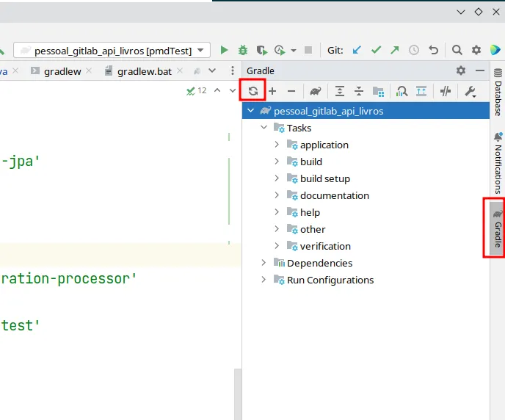
Task: Collapse the pessoal_gitlab_api_livros root node
Action: (250, 111)
